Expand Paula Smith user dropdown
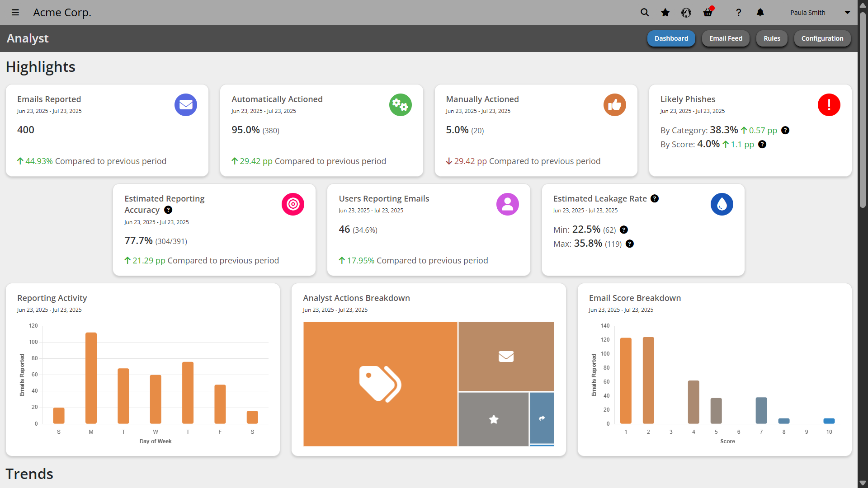The height and width of the screenshot is (488, 868). 847,13
